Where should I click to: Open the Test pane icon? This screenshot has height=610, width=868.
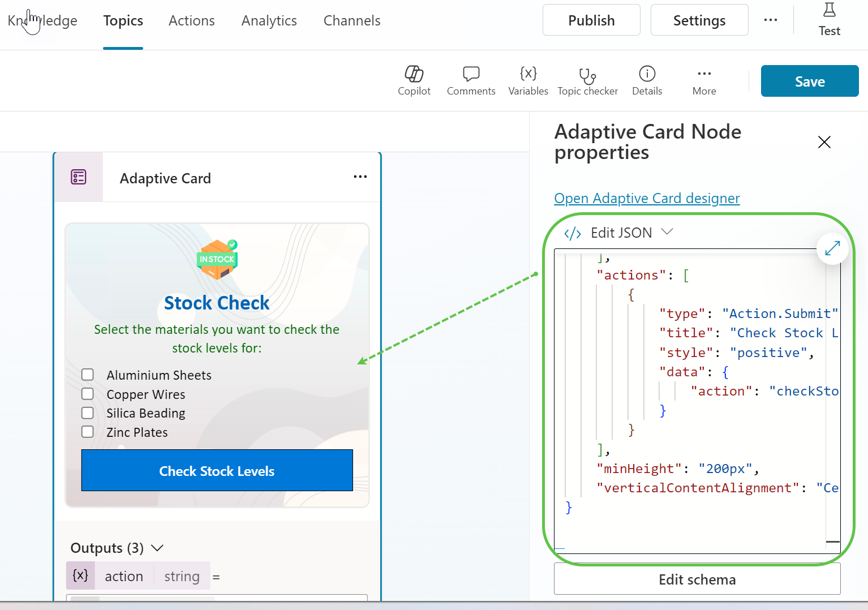click(829, 11)
